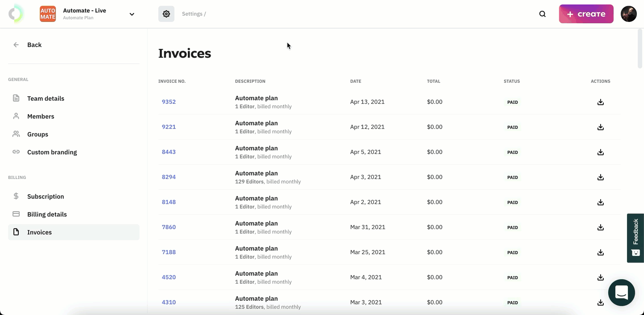The image size is (644, 315).
Task: Click the PAID status of invoice 7188
Action: pyautogui.click(x=513, y=252)
